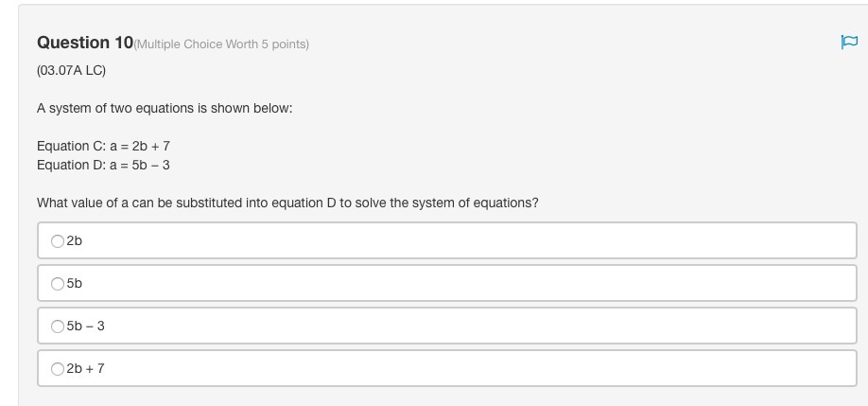
Task: Click the (03.07A LC) lesson code
Action: 71,71
